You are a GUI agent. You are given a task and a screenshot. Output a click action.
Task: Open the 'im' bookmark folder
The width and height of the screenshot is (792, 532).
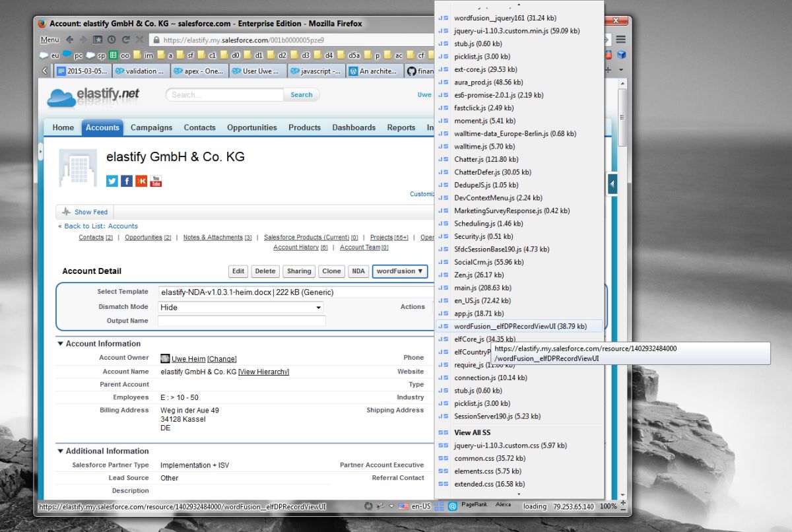[x=143, y=55]
